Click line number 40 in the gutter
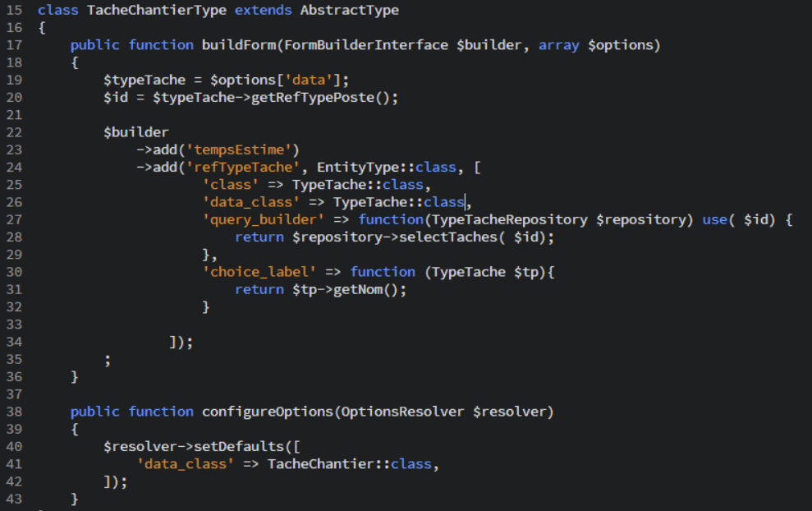The height and width of the screenshot is (511, 812). 14,446
